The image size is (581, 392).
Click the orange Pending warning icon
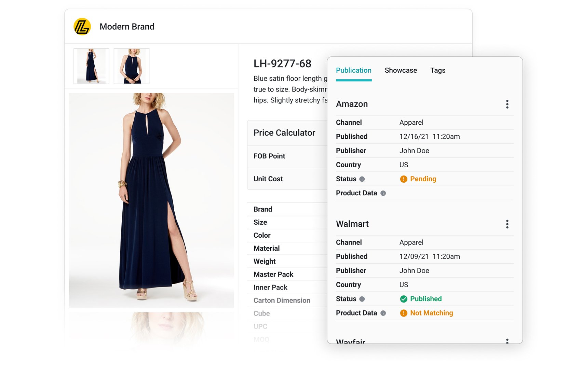[404, 179]
